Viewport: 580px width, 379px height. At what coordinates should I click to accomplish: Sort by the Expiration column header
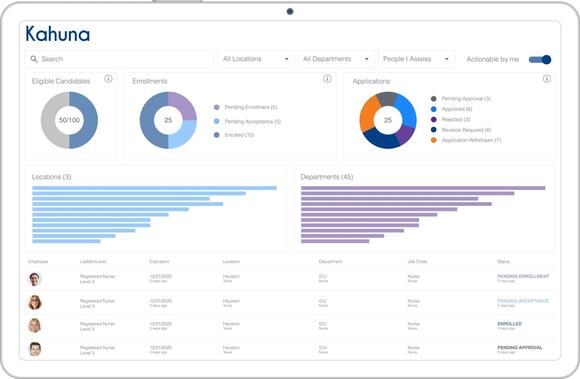pos(159,261)
